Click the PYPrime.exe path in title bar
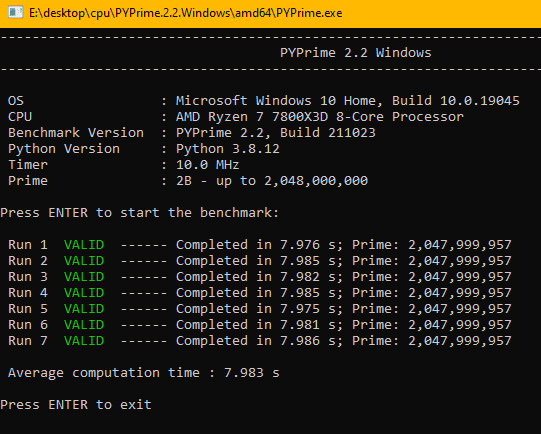Viewport: 541px width, 434px height. coord(186,13)
